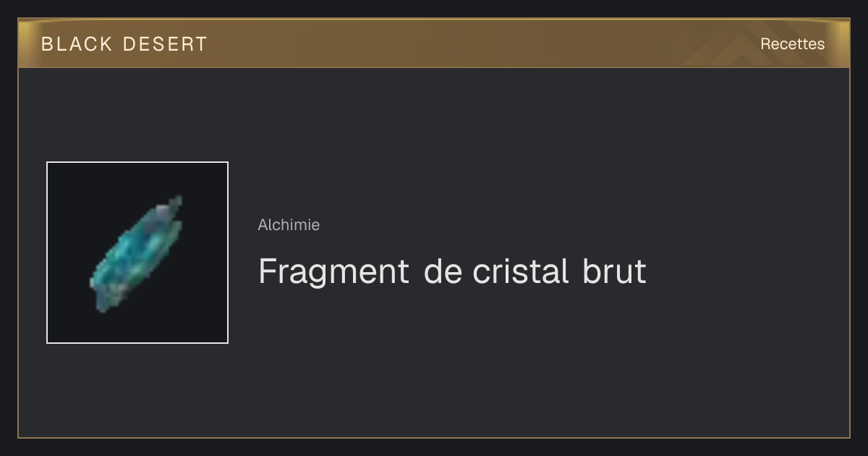Screen dimensions: 868x456
Task: Click the gold header banner bar
Action: coord(434,43)
